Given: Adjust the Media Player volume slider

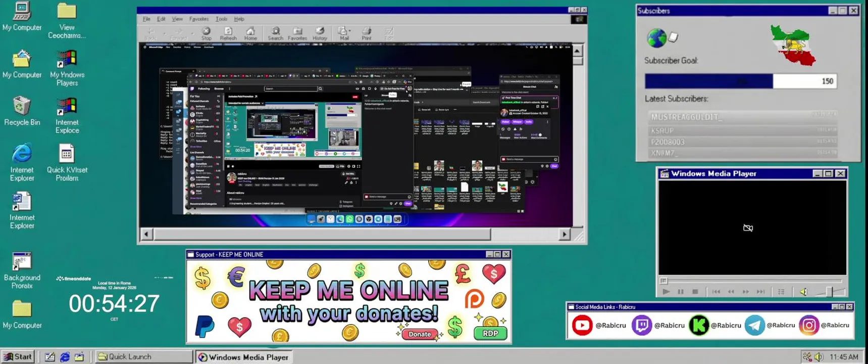Looking at the screenshot, I should tap(830, 292).
